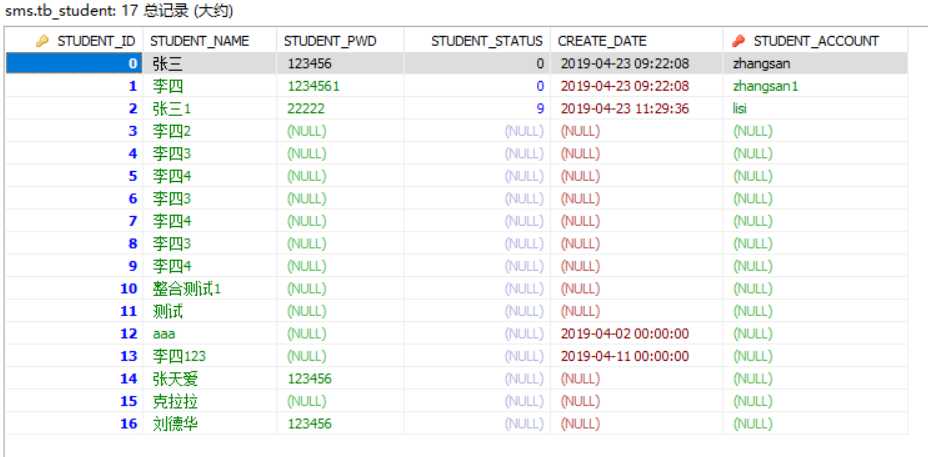The height and width of the screenshot is (457, 928).
Task: Select the name cell 克拉拉
Action: [x=175, y=401]
